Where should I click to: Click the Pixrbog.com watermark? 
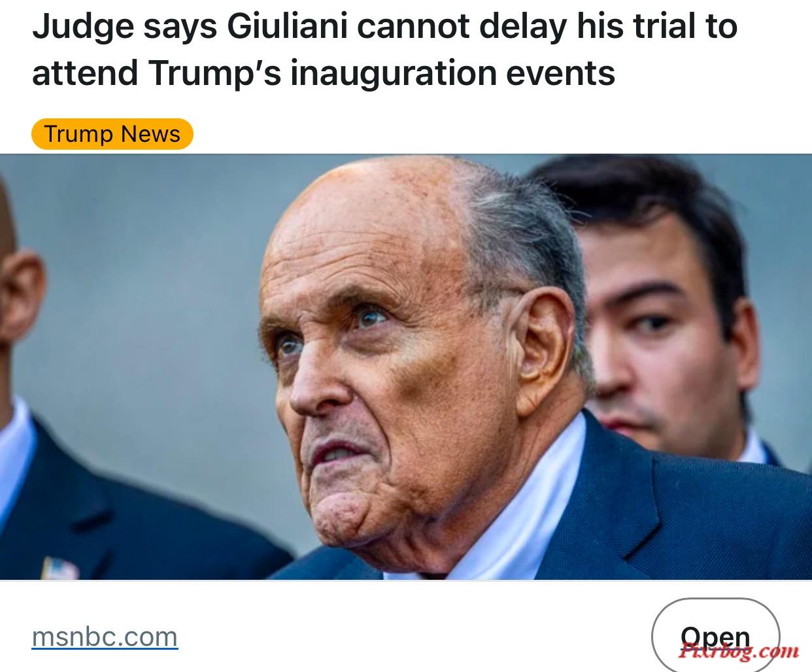click(738, 650)
